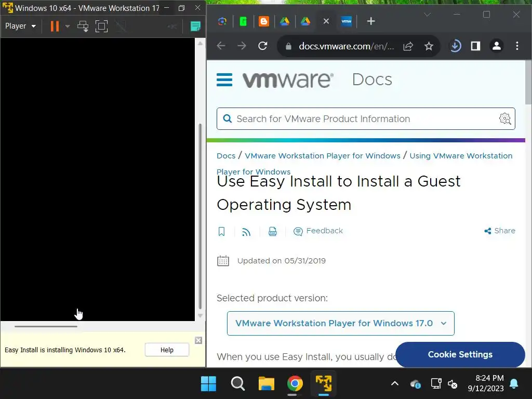532x399 pixels.
Task: Click the RSS feed icon
Action: (x=246, y=232)
